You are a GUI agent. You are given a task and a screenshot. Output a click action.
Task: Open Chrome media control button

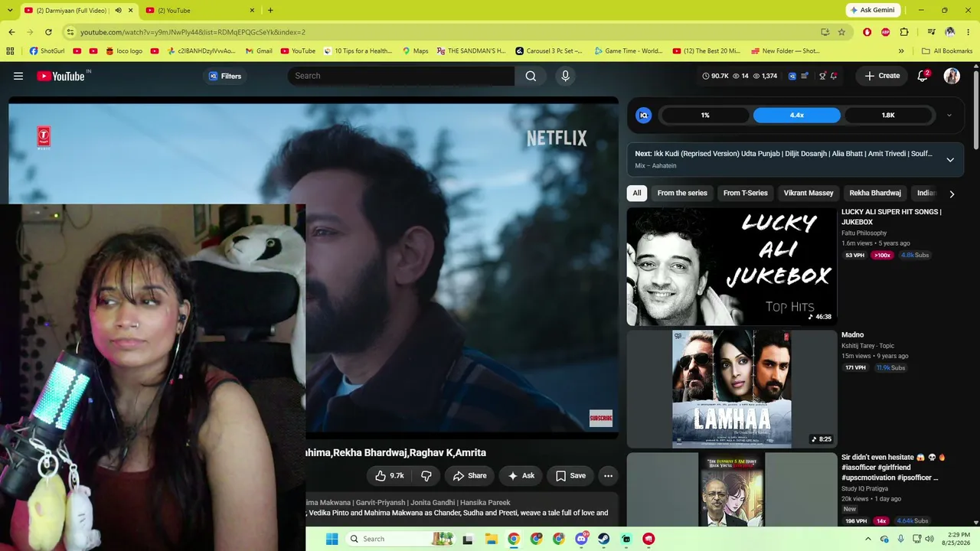pyautogui.click(x=932, y=32)
